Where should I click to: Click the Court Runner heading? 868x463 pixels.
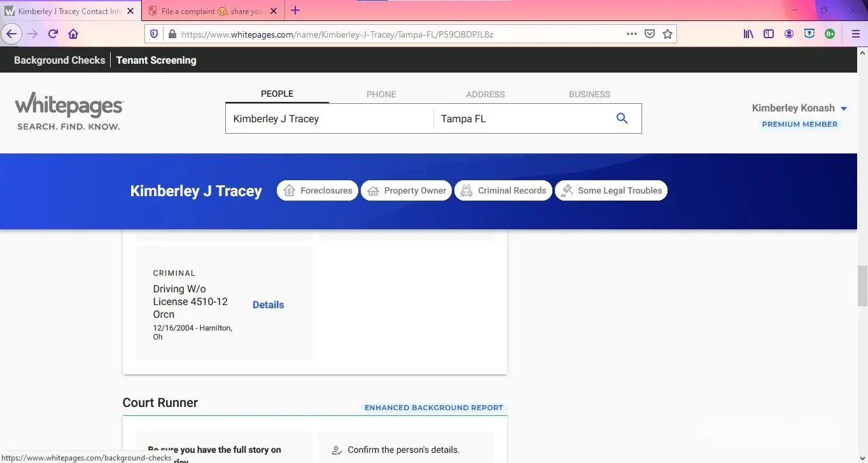[x=160, y=402]
